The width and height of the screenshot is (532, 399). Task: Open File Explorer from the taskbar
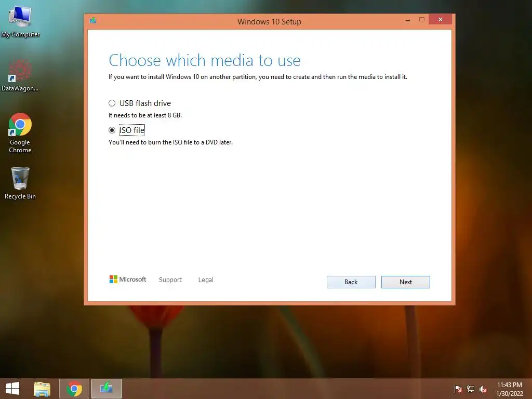click(42, 389)
